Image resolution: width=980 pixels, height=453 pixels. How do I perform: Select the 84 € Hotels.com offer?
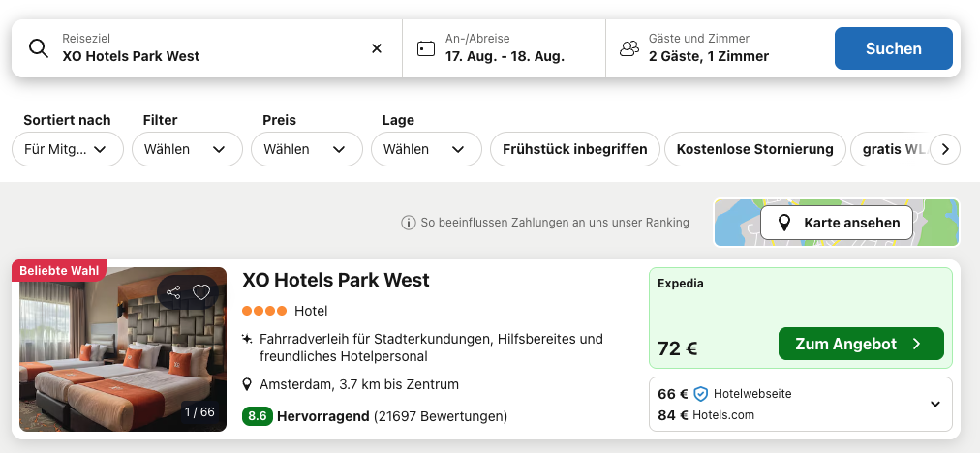coord(706,415)
